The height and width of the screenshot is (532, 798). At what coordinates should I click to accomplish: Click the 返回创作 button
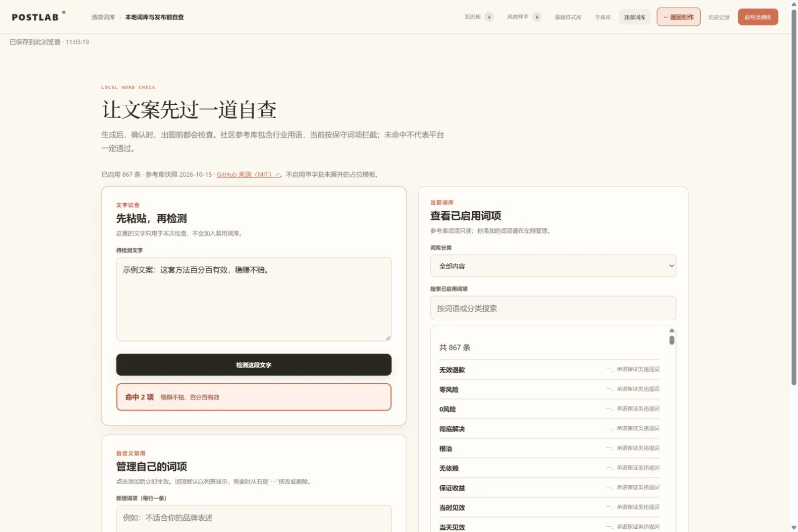tap(678, 17)
